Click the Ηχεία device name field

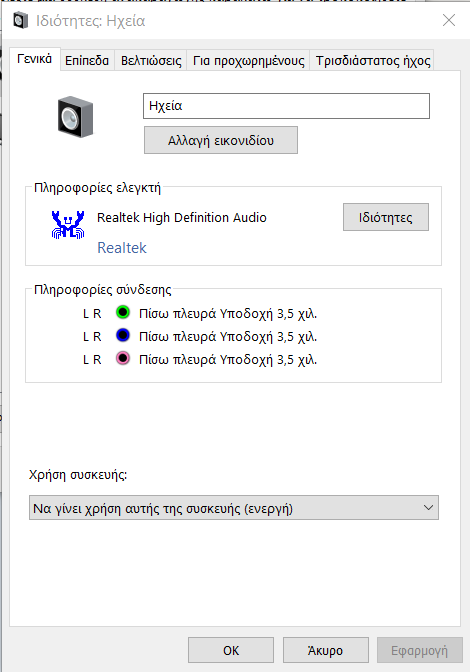[x=286, y=106]
